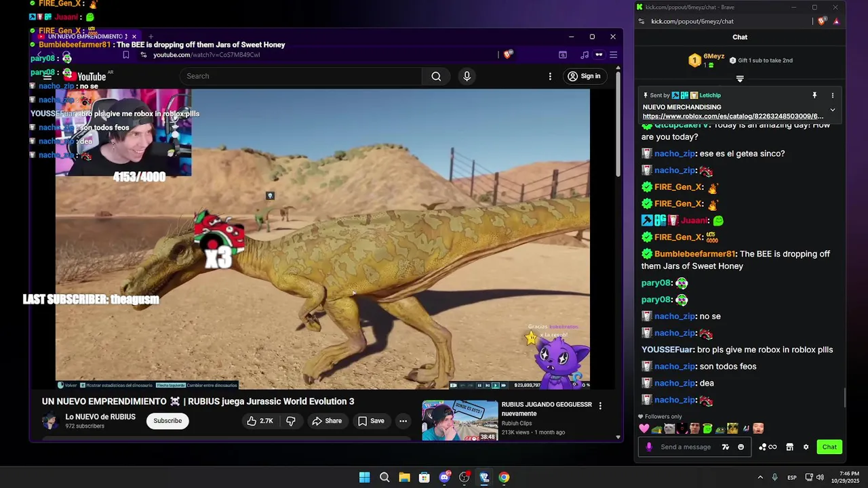Click Sign in on YouTube
868x488 pixels.
point(584,76)
